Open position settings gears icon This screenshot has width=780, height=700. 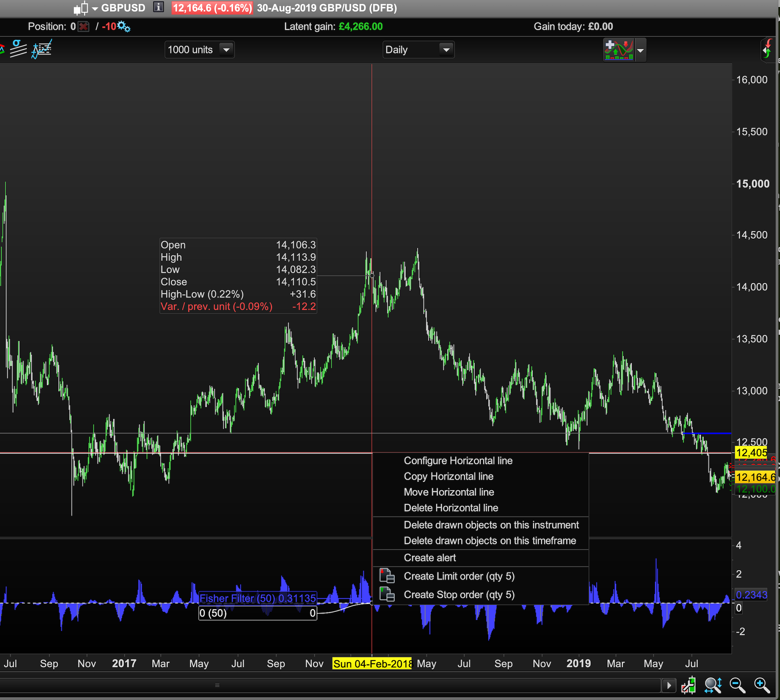click(x=124, y=27)
